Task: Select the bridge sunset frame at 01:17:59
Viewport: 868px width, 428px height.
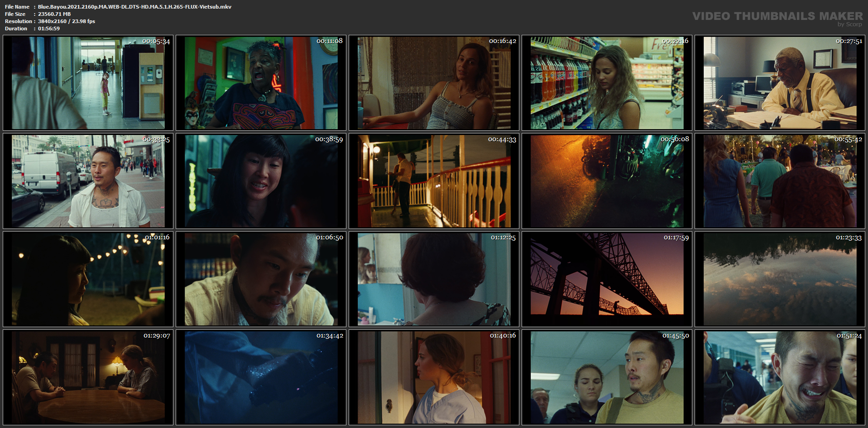Action: 607,279
